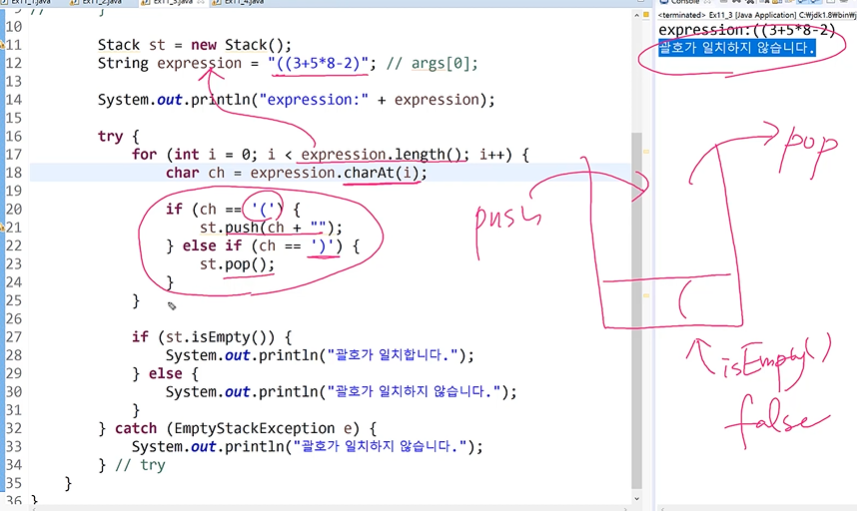Click the string "괄호가 일치합니다." on line 28
The height and width of the screenshot is (511, 857).
pyautogui.click(x=391, y=355)
